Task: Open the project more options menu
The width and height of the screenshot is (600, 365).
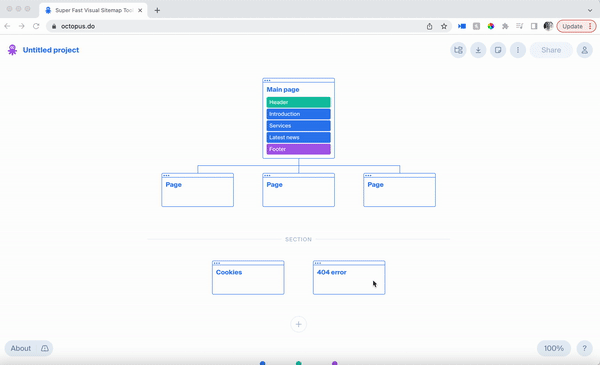Action: (518, 50)
